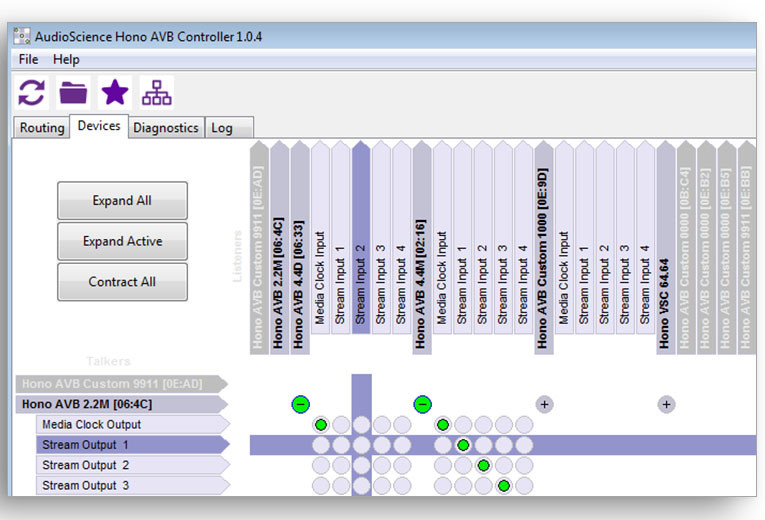This screenshot has height=520, width=765.
Task: Click the purple star toolbar icon
Action: point(115,93)
